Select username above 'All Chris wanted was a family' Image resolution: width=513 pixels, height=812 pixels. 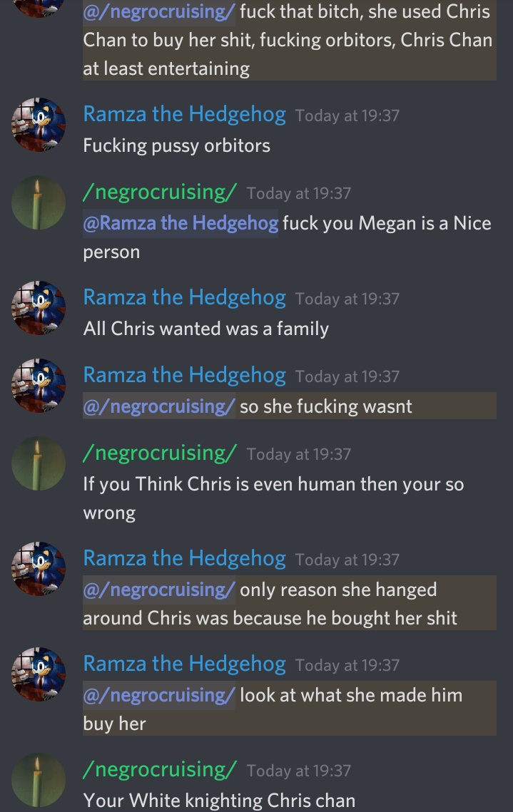[185, 298]
